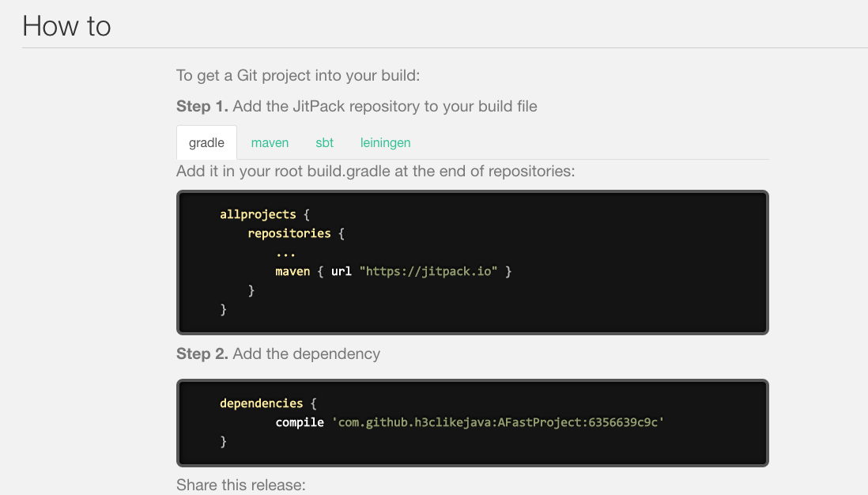Click the allprojects keyword in the code block

[x=258, y=214]
